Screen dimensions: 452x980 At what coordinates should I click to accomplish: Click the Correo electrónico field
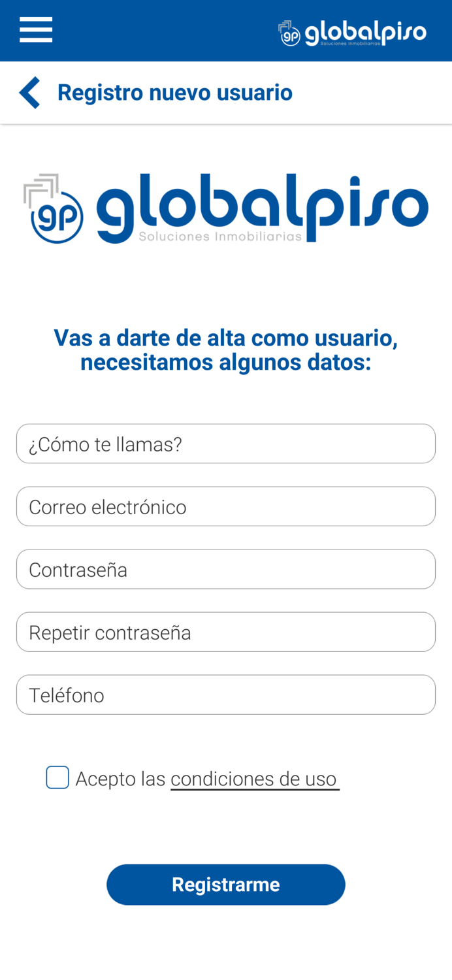(x=226, y=506)
